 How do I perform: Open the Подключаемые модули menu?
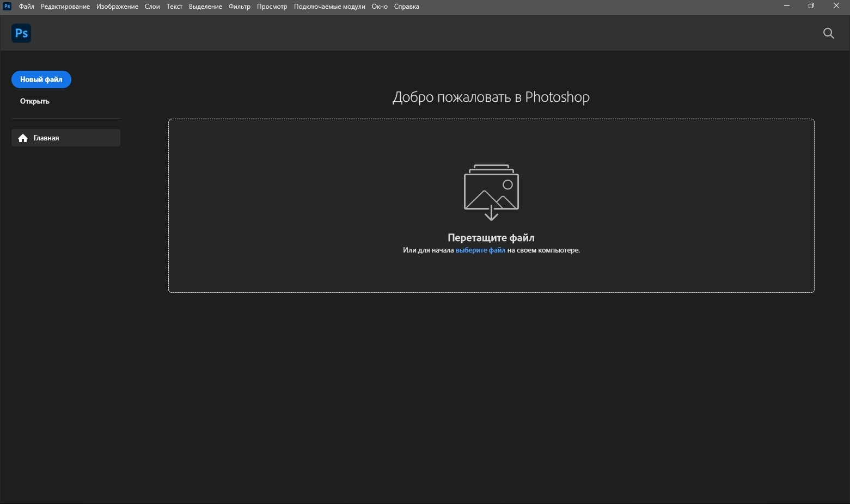(x=329, y=7)
